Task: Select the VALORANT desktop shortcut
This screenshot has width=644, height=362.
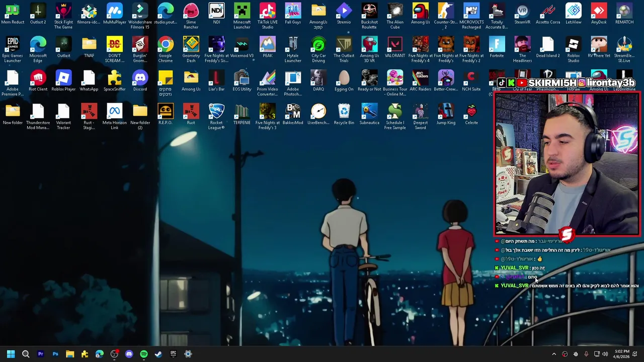Action: (x=395, y=47)
